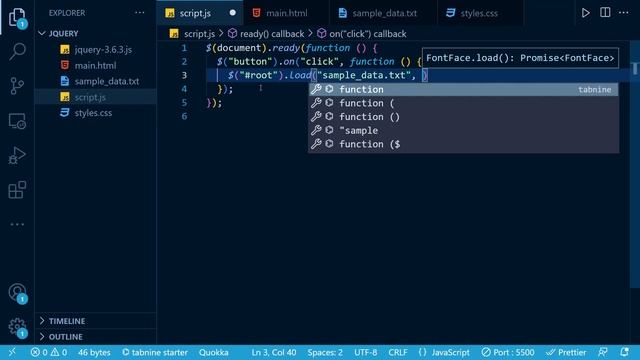Click script.js breadcrumb segment
640x360 pixels.
tap(193, 34)
